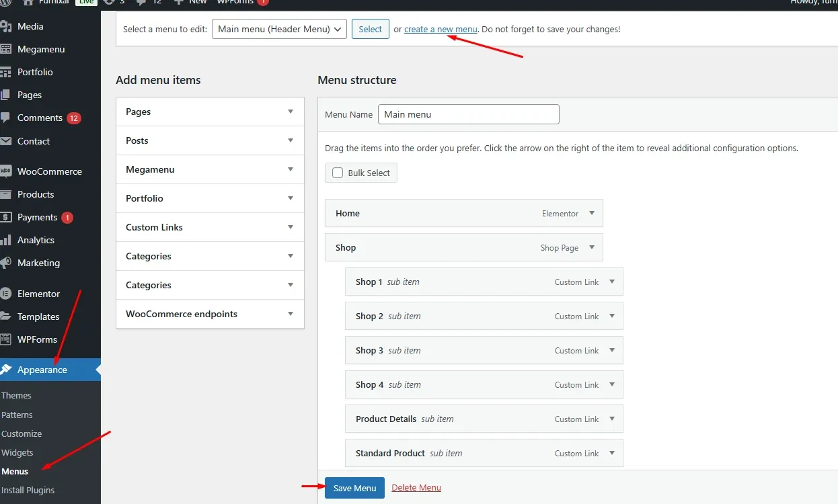Click the 'Add menu items' heading
The width and height of the screenshot is (838, 504).
pyautogui.click(x=158, y=80)
